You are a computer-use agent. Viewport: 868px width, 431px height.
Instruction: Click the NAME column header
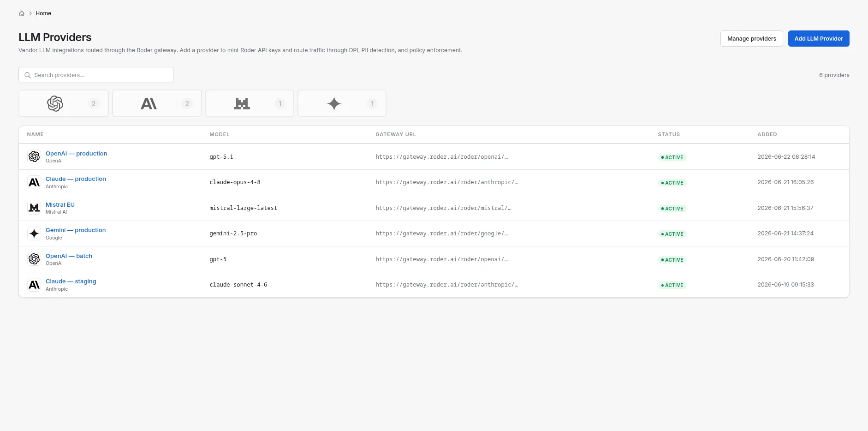pyautogui.click(x=35, y=134)
